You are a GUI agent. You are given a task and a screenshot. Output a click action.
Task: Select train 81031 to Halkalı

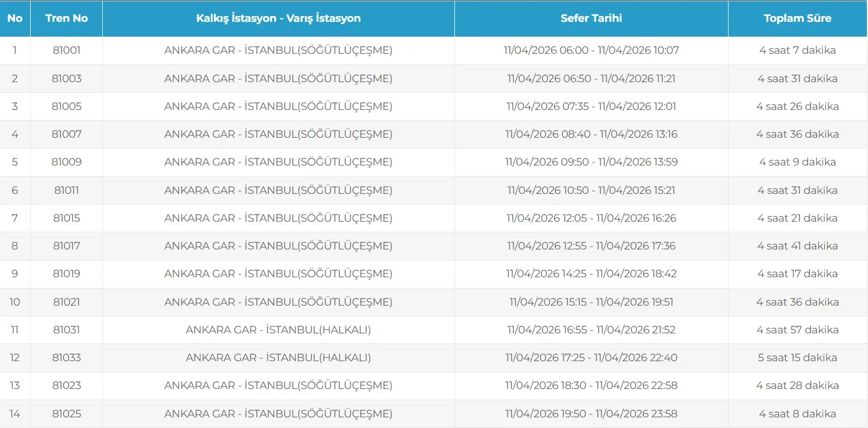(x=66, y=330)
